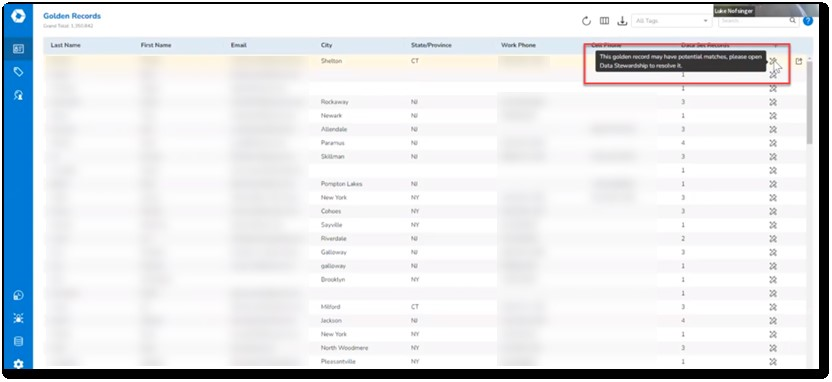
Task: Open the column chooser icon
Action: pyautogui.click(x=604, y=21)
